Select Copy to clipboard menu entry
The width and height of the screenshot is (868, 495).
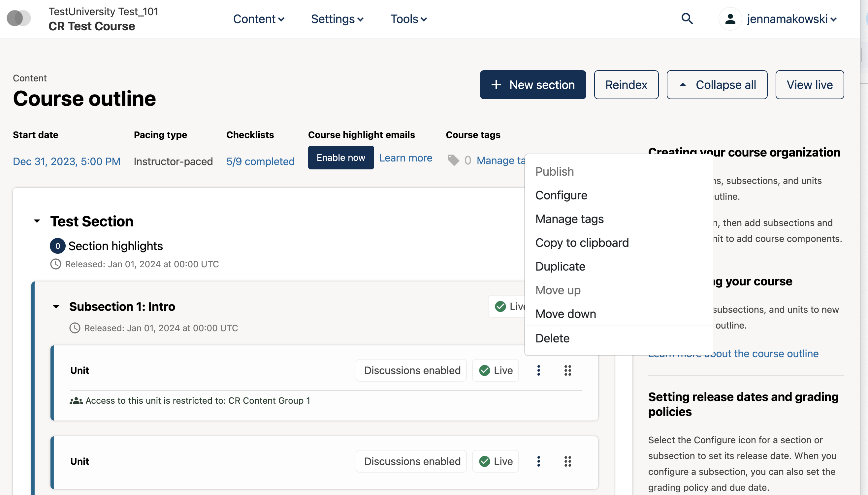pyautogui.click(x=582, y=243)
